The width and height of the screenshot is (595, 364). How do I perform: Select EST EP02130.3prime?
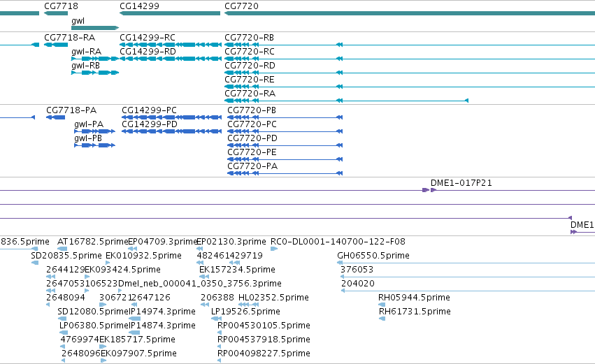pos(231,242)
